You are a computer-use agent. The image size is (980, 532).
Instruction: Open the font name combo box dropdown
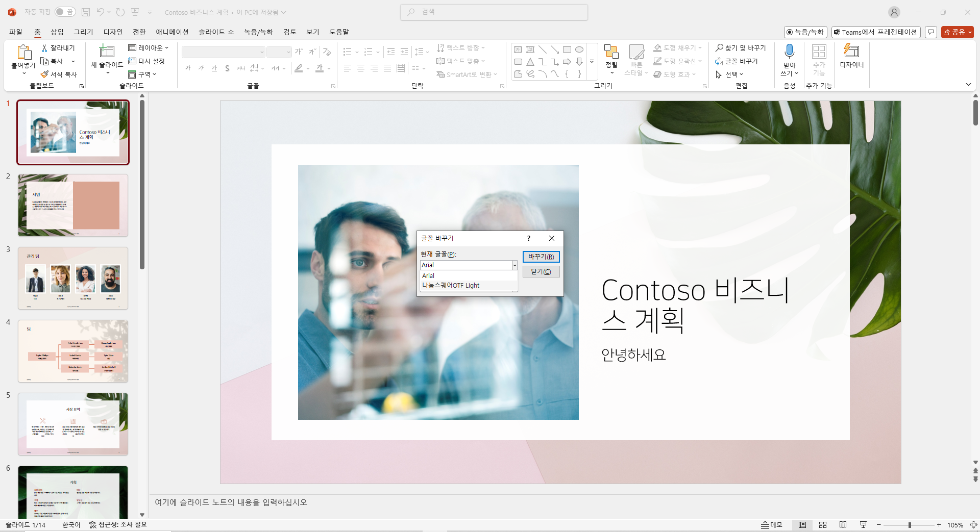click(x=262, y=52)
